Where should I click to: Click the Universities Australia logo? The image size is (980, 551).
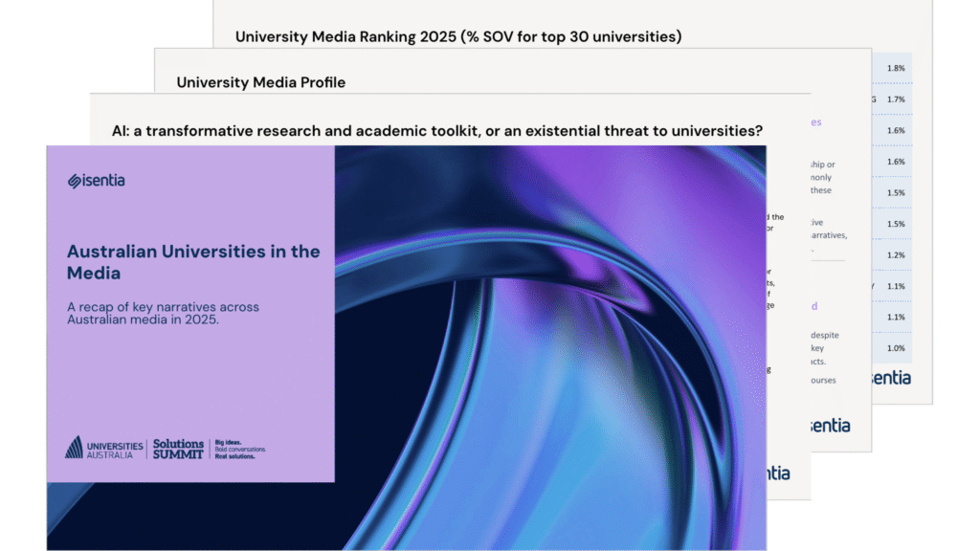pyautogui.click(x=104, y=447)
